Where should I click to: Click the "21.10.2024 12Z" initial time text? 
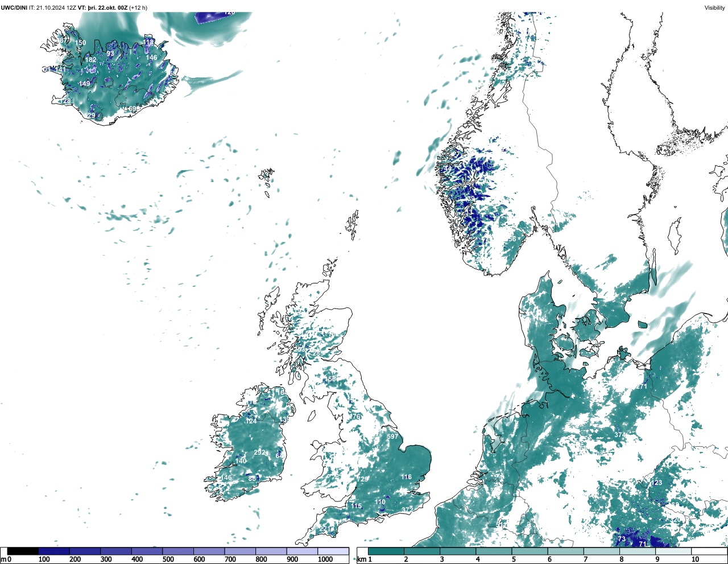pos(56,7)
